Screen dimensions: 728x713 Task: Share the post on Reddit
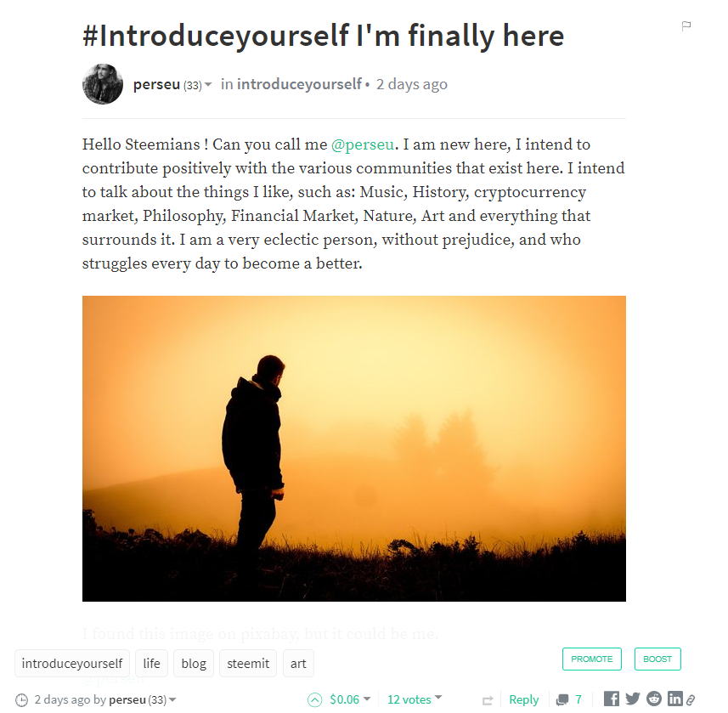pyautogui.click(x=654, y=699)
